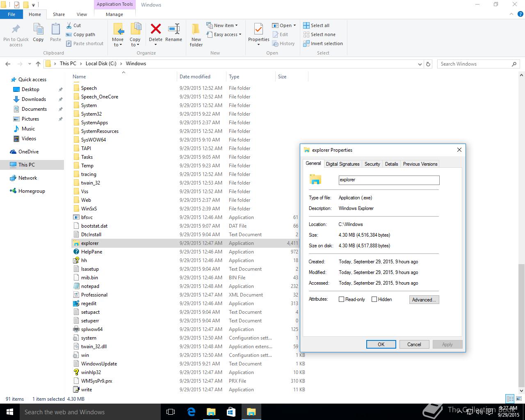
Task: Expand the Open button dropdown arrow
Action: (x=294, y=25)
